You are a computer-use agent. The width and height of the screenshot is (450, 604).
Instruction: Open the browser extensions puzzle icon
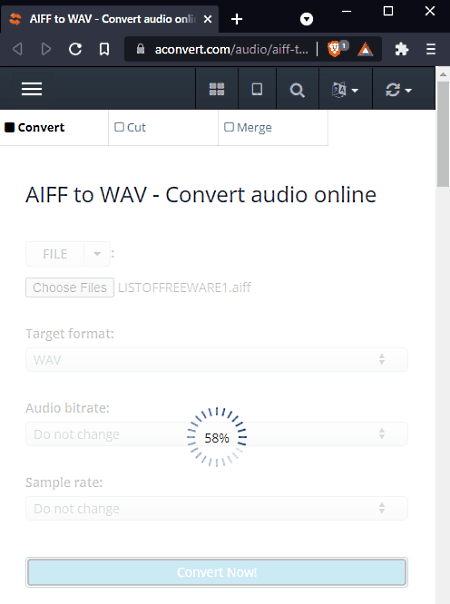click(401, 49)
